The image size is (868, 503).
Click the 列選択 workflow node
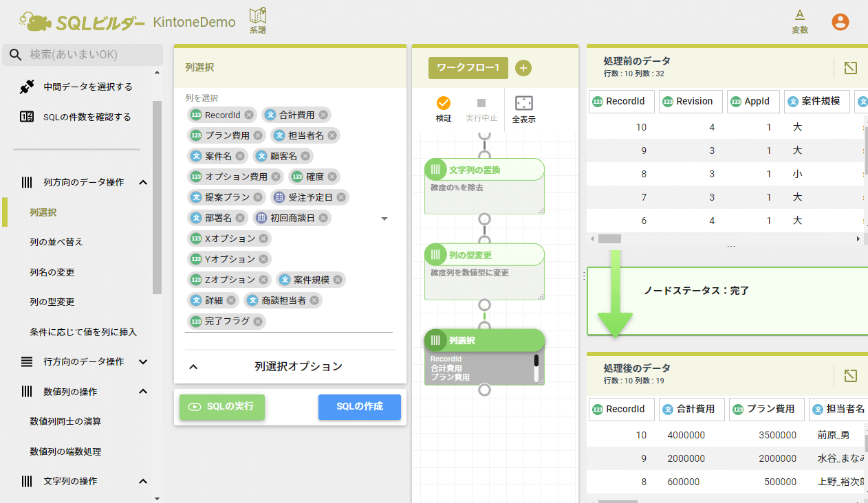point(484,357)
